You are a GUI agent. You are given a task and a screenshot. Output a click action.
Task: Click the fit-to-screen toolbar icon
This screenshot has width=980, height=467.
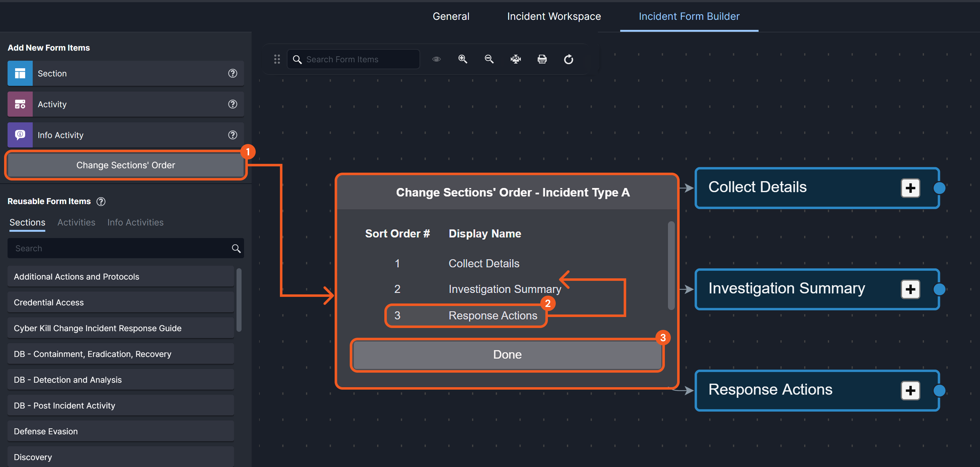point(515,59)
